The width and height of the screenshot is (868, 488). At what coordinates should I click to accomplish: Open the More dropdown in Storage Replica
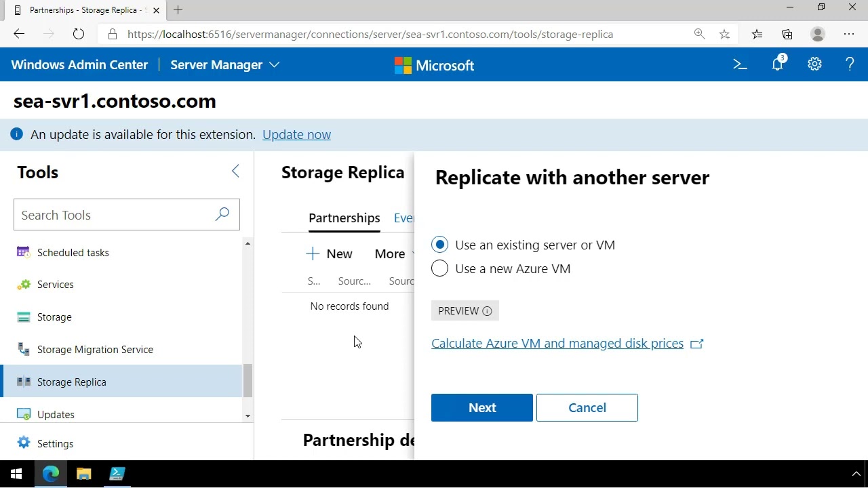(x=394, y=253)
